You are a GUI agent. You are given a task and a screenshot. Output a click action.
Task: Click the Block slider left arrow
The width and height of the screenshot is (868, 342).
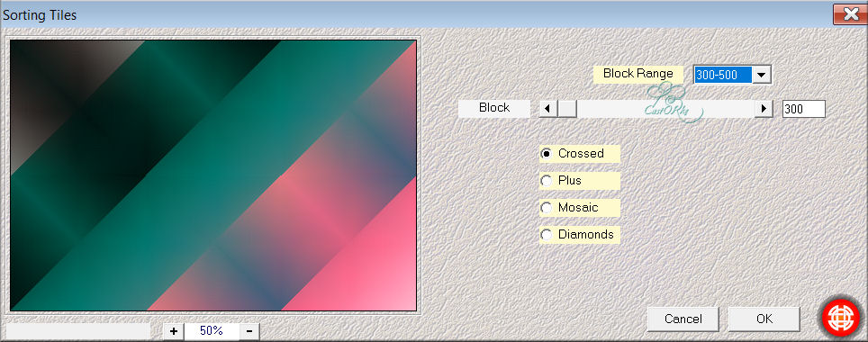pos(547,109)
